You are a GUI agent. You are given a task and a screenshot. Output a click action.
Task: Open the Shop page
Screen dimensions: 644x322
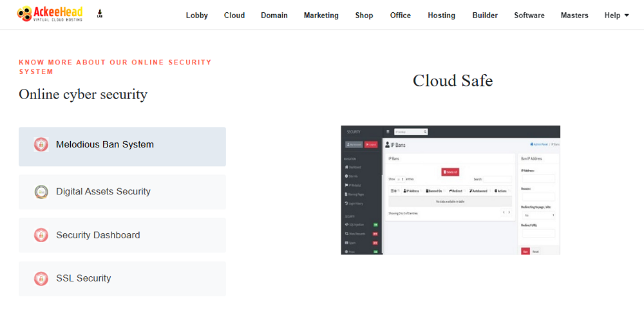tap(364, 15)
